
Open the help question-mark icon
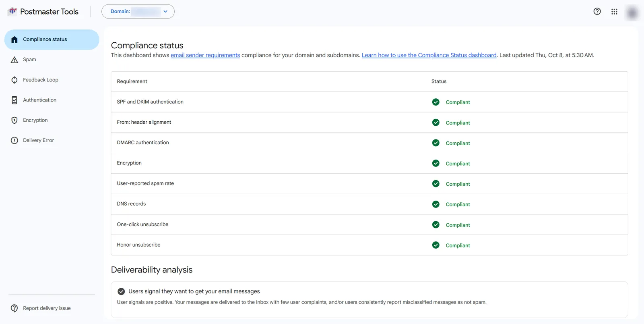click(x=597, y=11)
